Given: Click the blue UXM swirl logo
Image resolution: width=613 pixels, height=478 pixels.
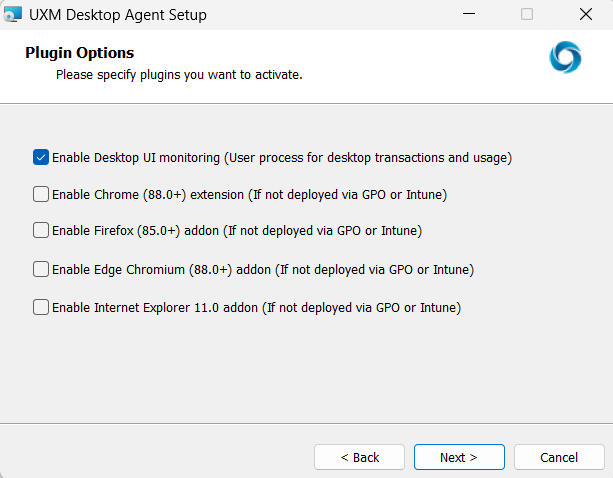Looking at the screenshot, I should [565, 57].
